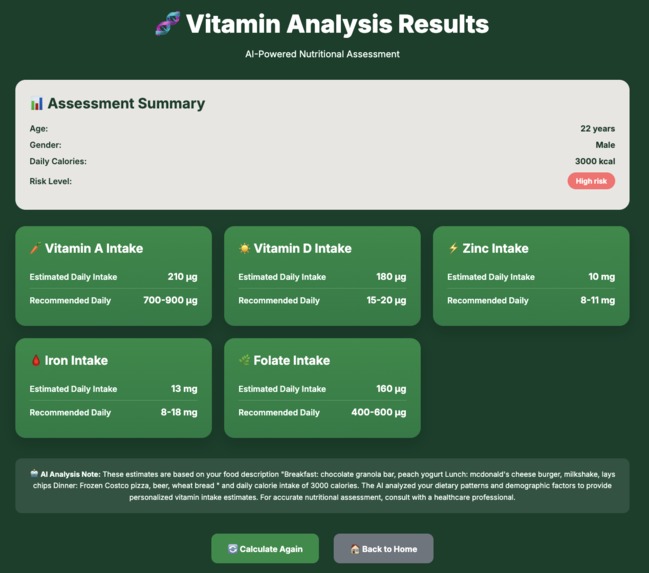Click Estimated Daily Intake label in Zinc card
This screenshot has height=573, width=649.
tap(491, 277)
